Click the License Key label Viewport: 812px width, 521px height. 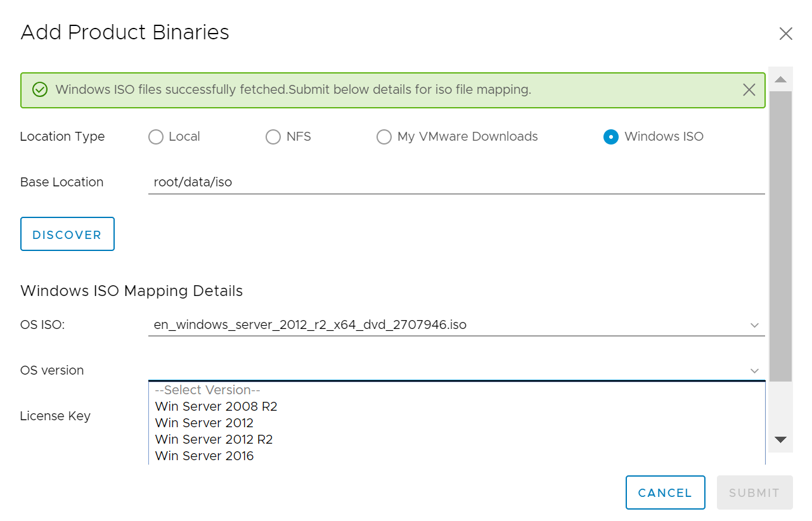pos(55,416)
